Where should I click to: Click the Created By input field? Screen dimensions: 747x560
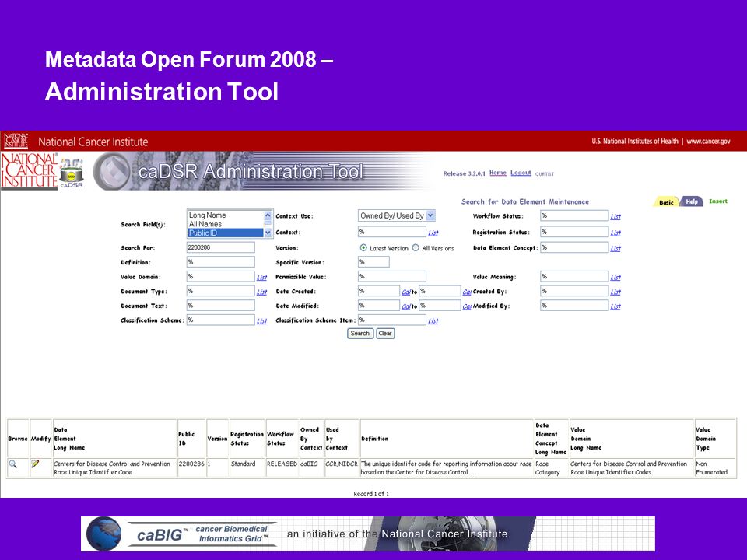(x=574, y=291)
